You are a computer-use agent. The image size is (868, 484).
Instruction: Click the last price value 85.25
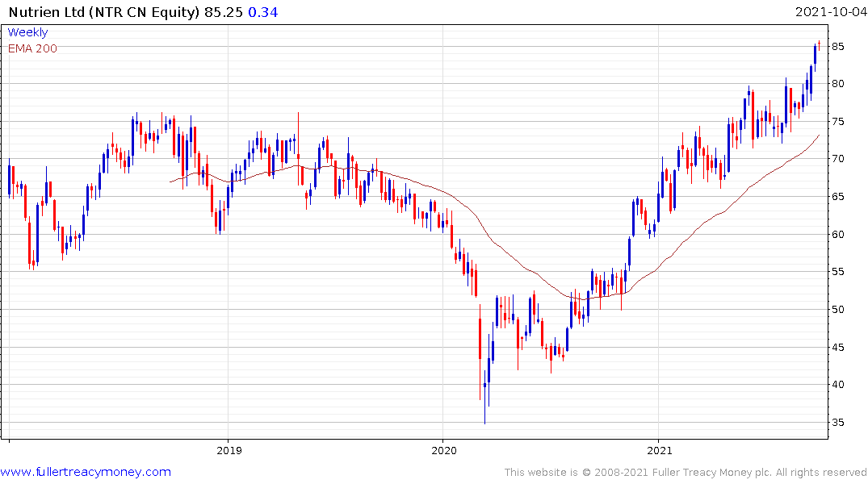point(224,12)
